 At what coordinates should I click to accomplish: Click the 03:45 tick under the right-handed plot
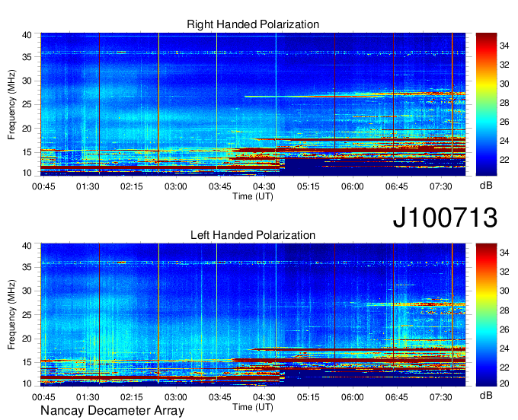coord(219,186)
